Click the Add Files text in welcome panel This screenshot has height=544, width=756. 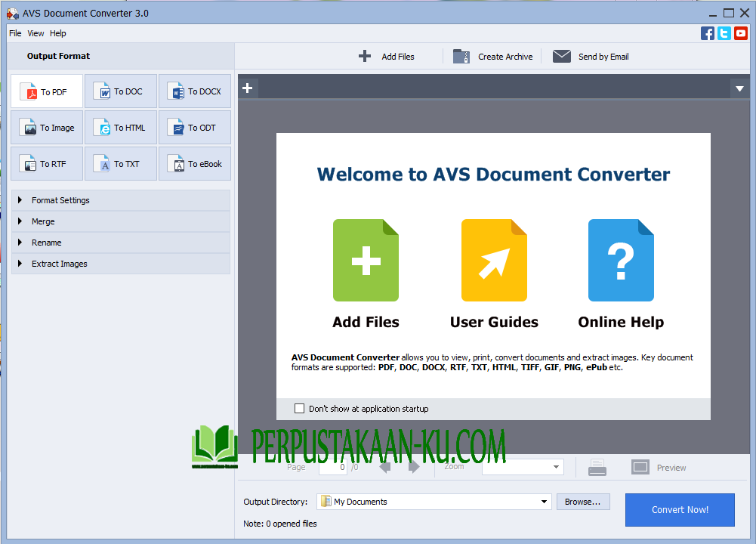click(x=366, y=322)
